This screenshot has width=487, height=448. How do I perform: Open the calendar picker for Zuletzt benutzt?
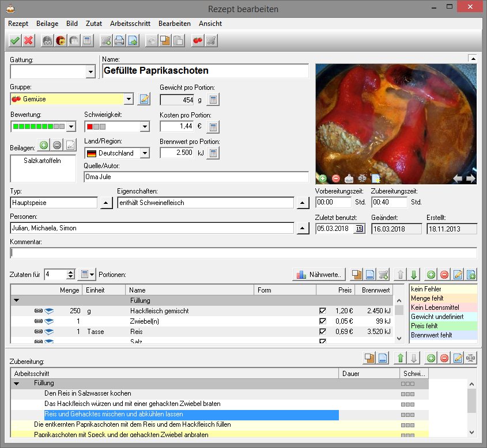[360, 229]
